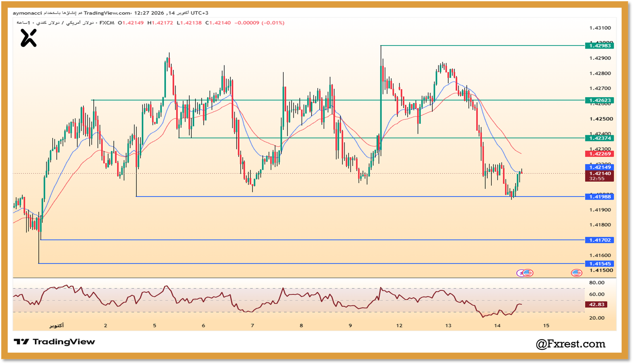The height and width of the screenshot is (364, 633).
Task: Click the 1.41900 price axis value
Action: 600,209
